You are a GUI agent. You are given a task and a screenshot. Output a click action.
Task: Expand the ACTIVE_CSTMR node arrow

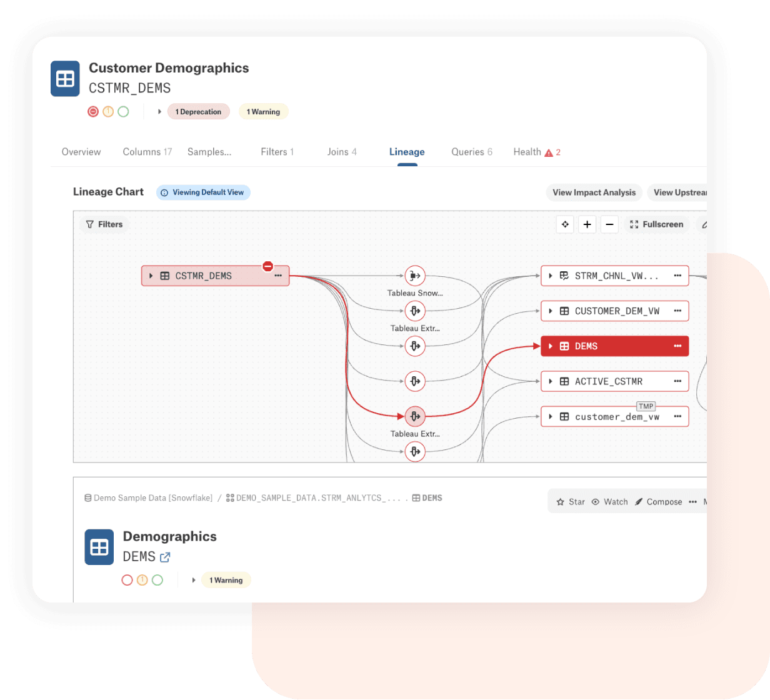pyautogui.click(x=551, y=381)
